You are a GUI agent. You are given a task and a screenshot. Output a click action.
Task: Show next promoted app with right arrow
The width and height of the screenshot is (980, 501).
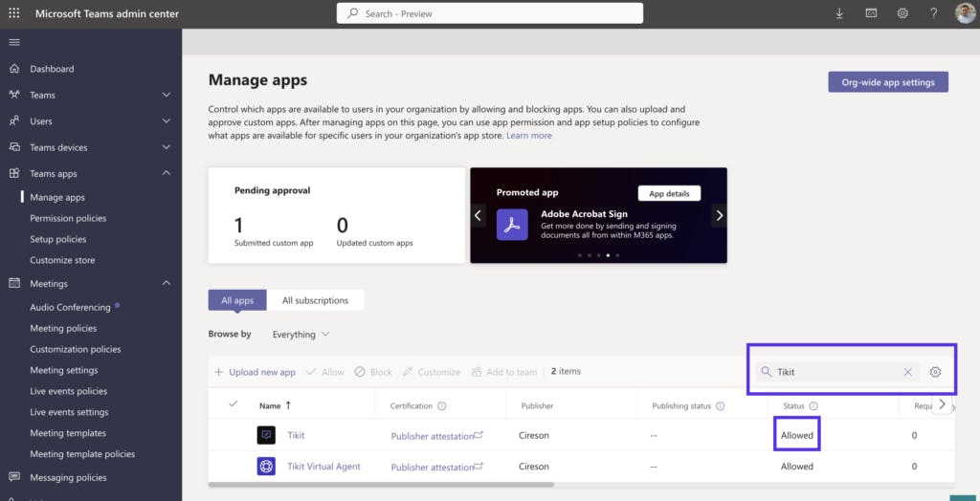tap(719, 216)
